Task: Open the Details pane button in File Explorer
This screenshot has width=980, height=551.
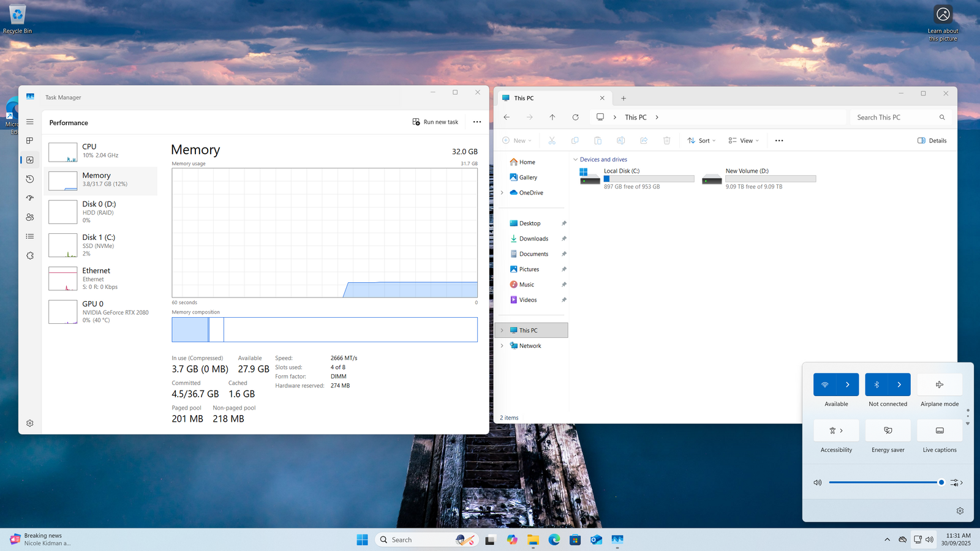Action: pos(932,141)
